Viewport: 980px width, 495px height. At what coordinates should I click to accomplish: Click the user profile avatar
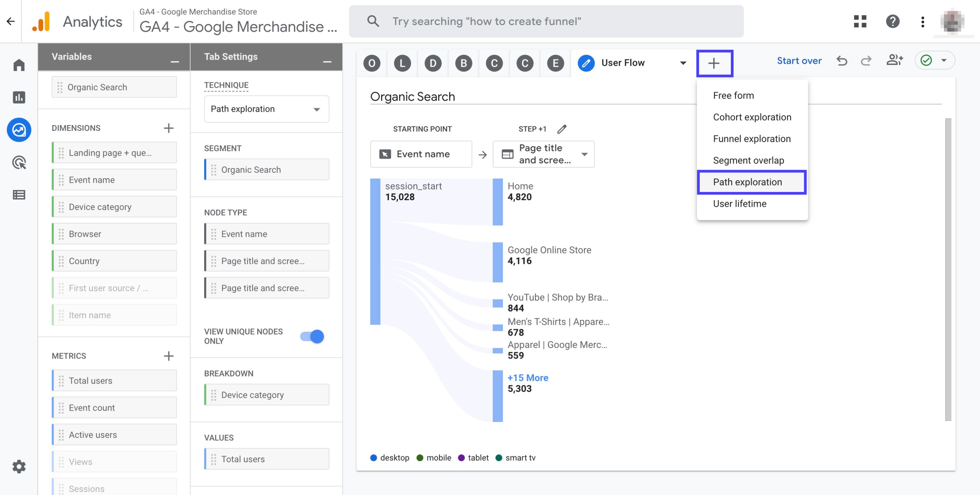pos(952,22)
